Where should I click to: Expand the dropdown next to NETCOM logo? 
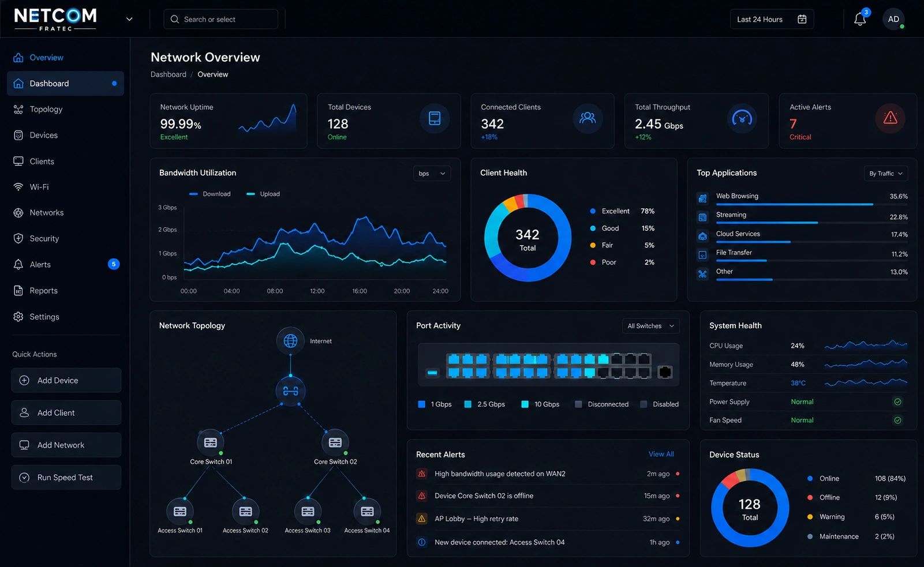[129, 19]
